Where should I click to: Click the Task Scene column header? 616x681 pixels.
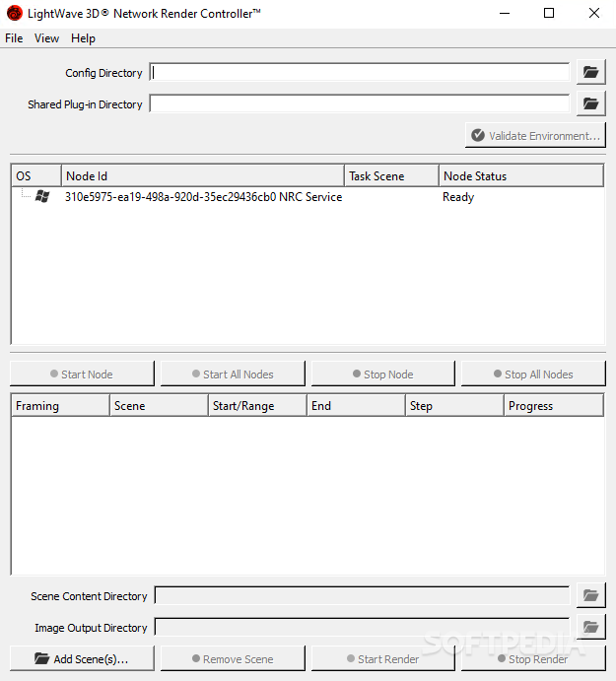[x=392, y=175]
